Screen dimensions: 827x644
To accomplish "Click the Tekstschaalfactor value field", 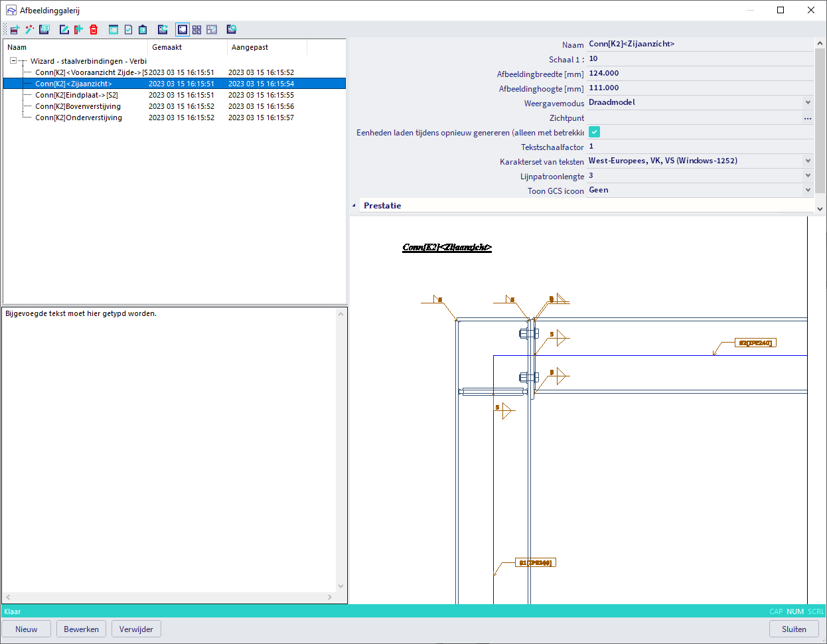I will tap(700, 147).
